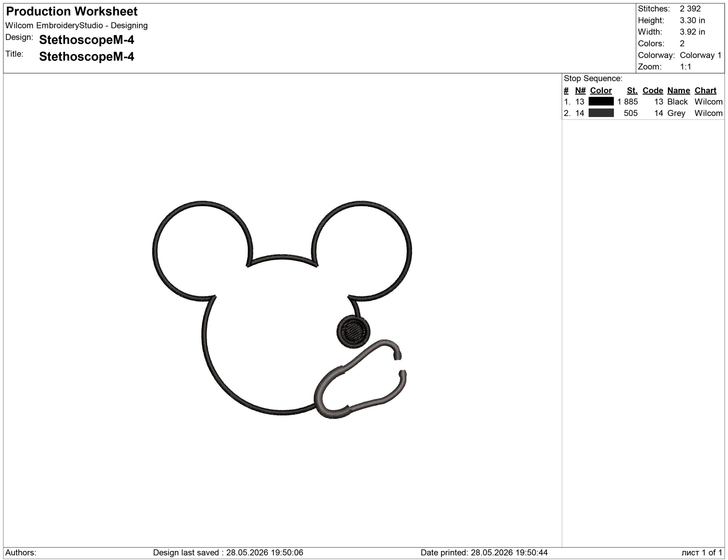Click the grey thread color swatch
The image size is (728, 560).
click(601, 113)
